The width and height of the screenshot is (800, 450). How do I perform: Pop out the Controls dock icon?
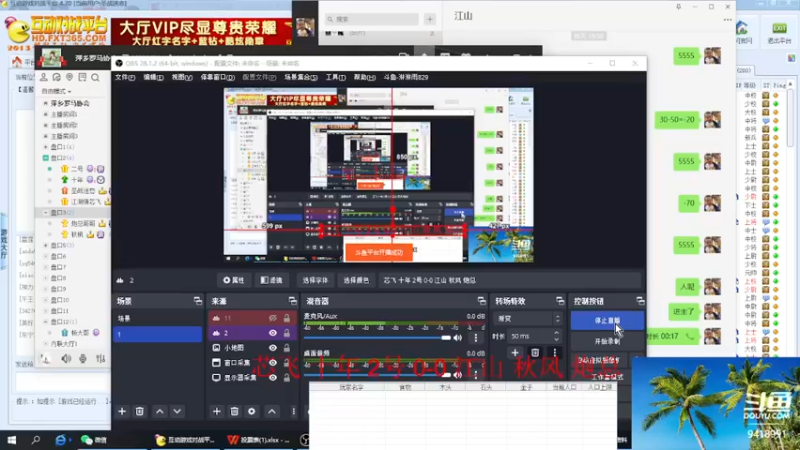coord(640,301)
